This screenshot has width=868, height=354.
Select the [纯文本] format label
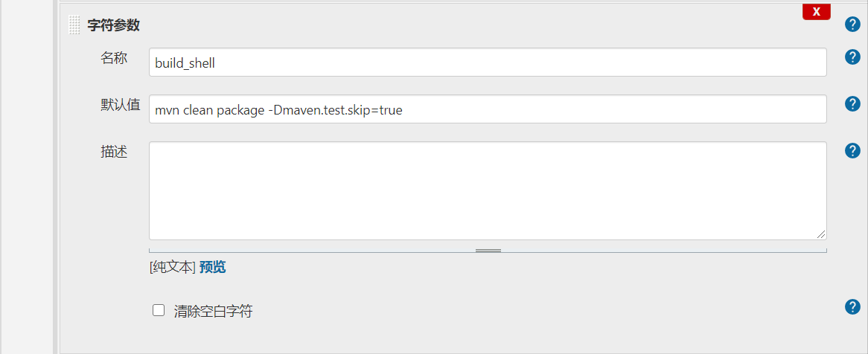(x=173, y=268)
